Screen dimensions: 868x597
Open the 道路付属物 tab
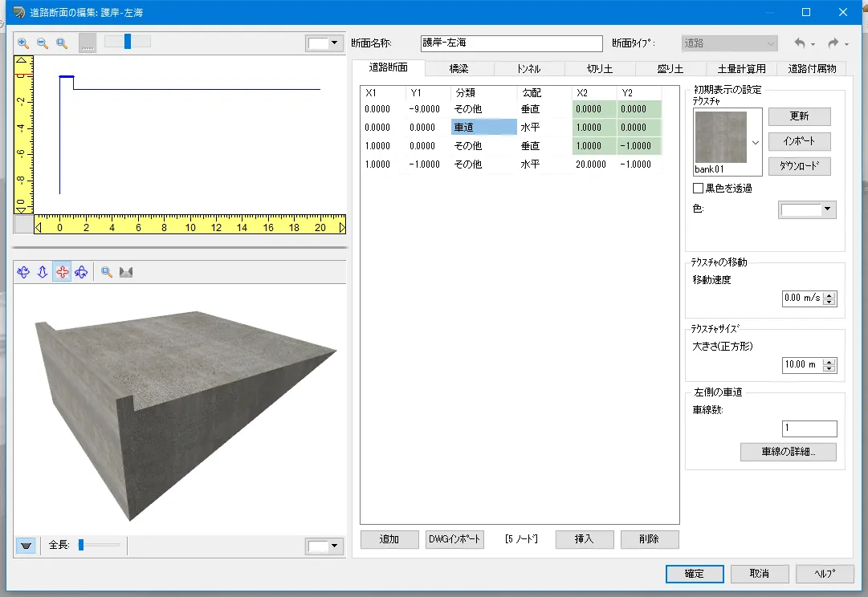812,69
